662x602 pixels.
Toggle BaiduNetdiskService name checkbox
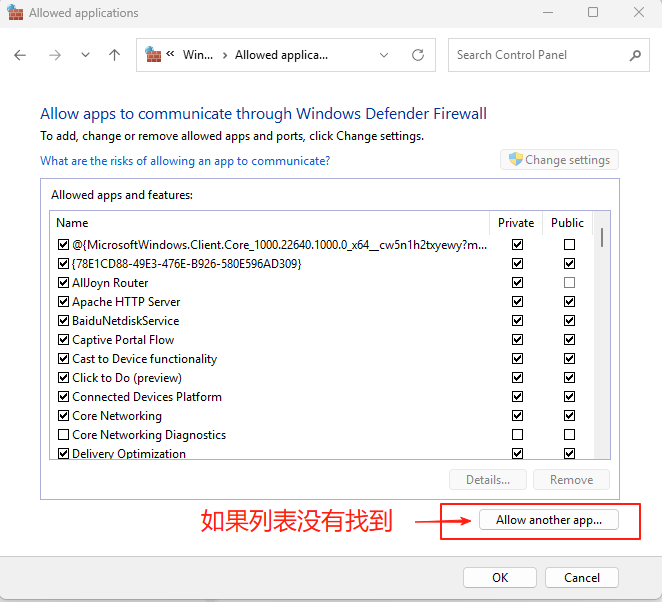pos(63,320)
